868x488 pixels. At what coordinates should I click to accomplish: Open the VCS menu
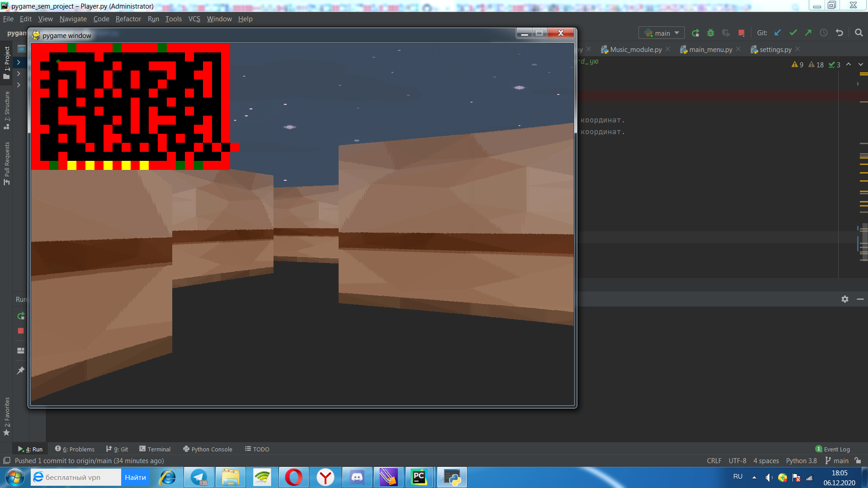[194, 19]
